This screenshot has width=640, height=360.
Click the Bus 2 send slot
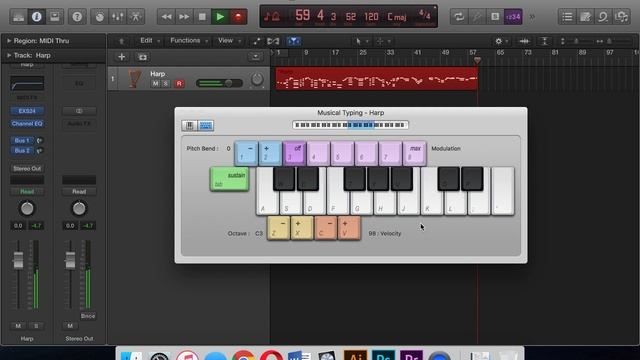click(22, 151)
